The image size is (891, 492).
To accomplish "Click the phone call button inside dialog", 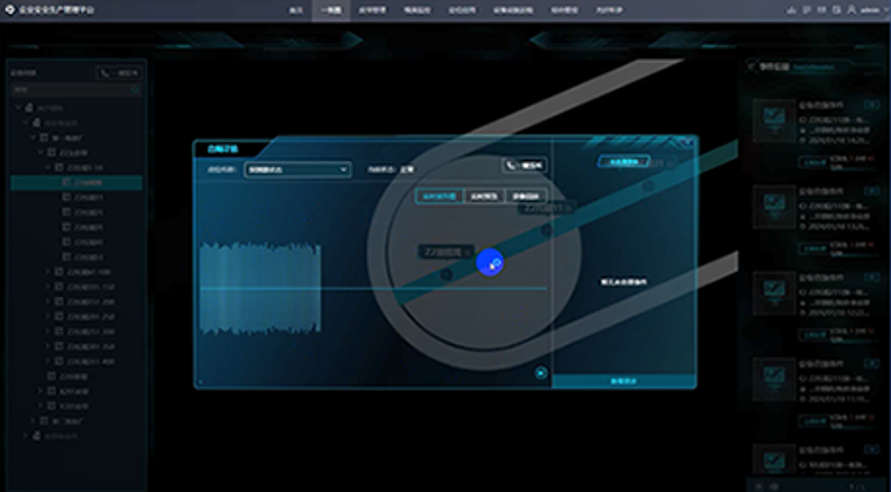I will [x=524, y=165].
